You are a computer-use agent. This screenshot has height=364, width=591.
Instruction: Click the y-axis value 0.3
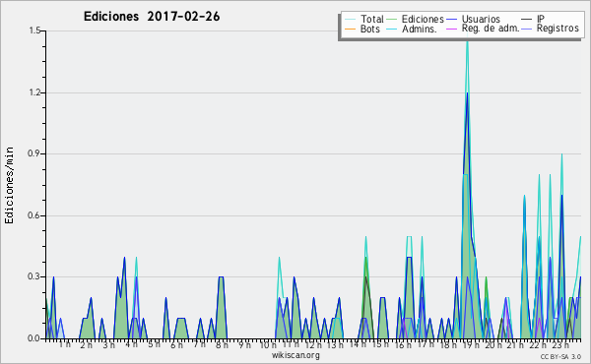click(x=34, y=276)
